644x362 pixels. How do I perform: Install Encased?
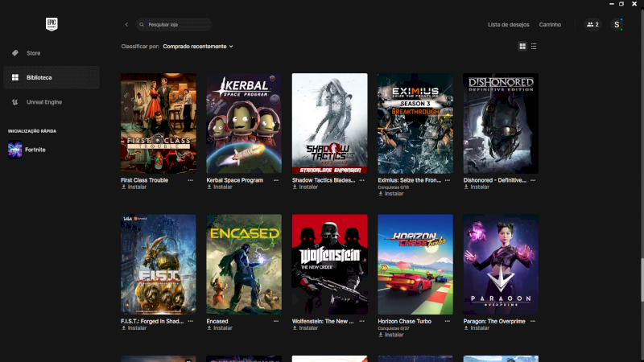220,328
